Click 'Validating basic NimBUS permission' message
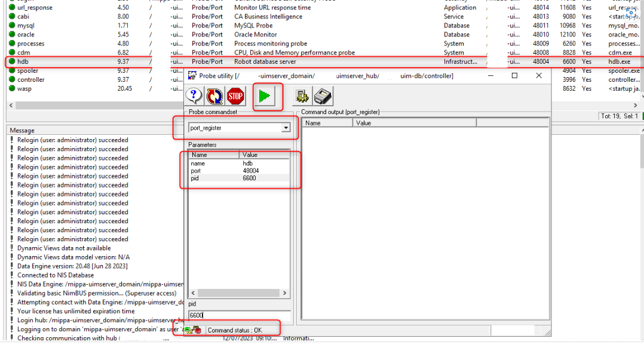644x345 pixels. [x=97, y=293]
